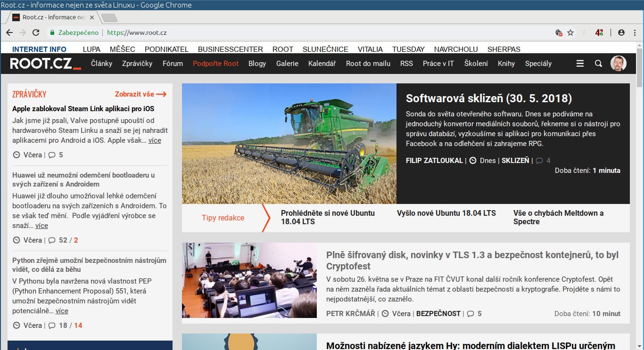This screenshot has width=644, height=350.
Task: Open tip Vše o chybách Meltdown a Spectre
Action: (x=559, y=217)
